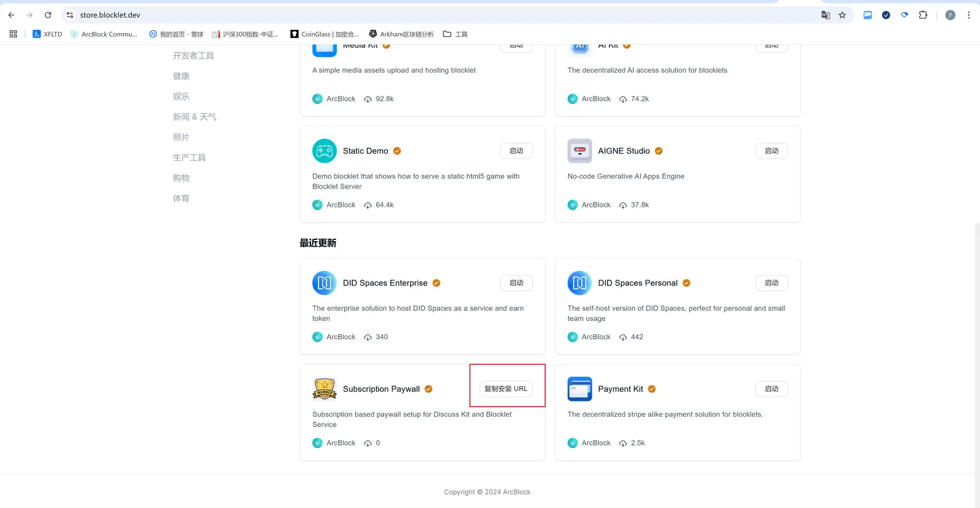Go back to the previous page
Image resolution: width=980 pixels, height=508 pixels.
(11, 15)
